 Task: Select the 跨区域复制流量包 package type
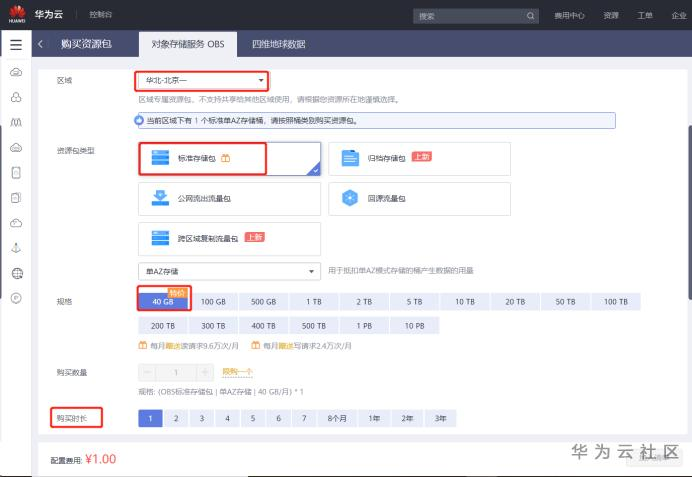click(x=229, y=239)
